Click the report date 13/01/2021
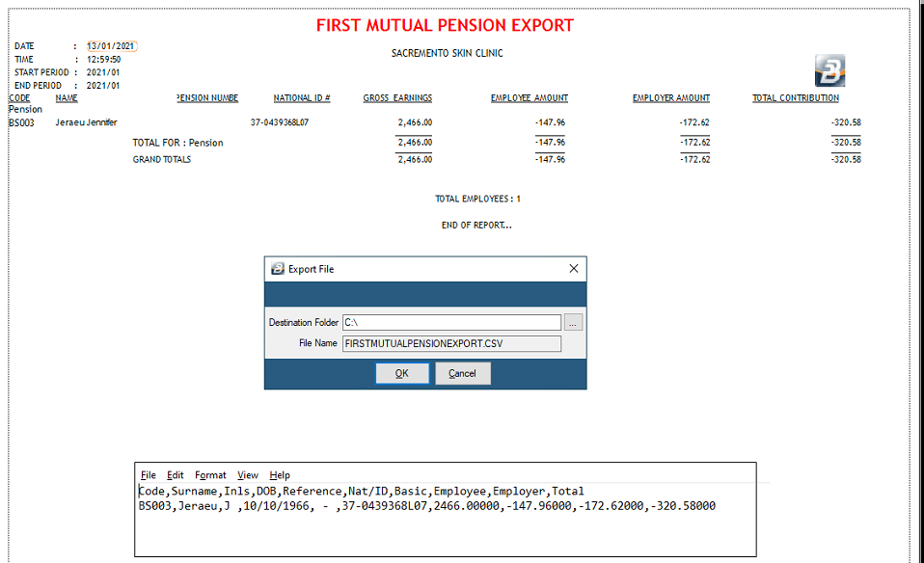The height and width of the screenshot is (563, 924). (111, 46)
